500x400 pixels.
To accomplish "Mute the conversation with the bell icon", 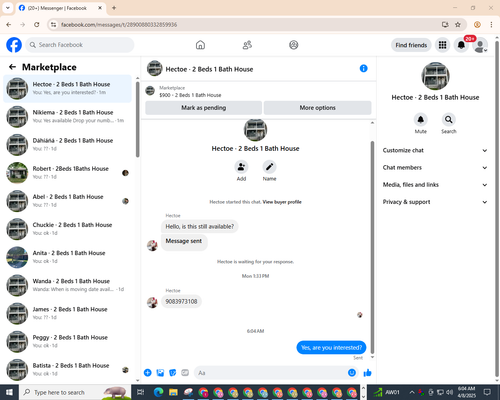I will coord(421,119).
